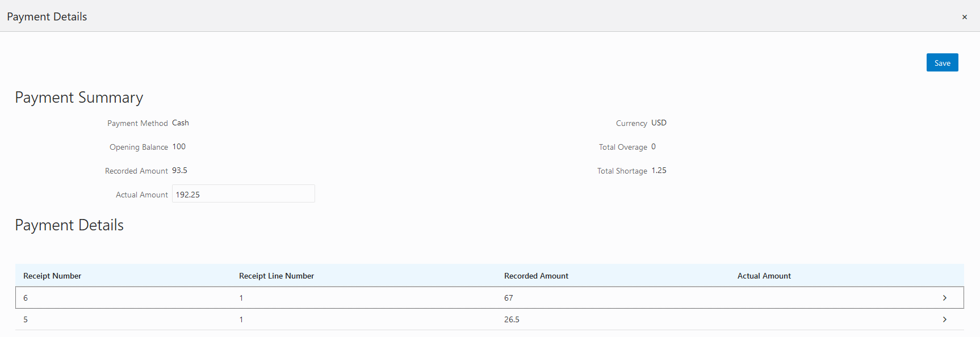Screen dimensions: 980x337
Task: Click the summary Recorded Amount label
Action: point(136,171)
